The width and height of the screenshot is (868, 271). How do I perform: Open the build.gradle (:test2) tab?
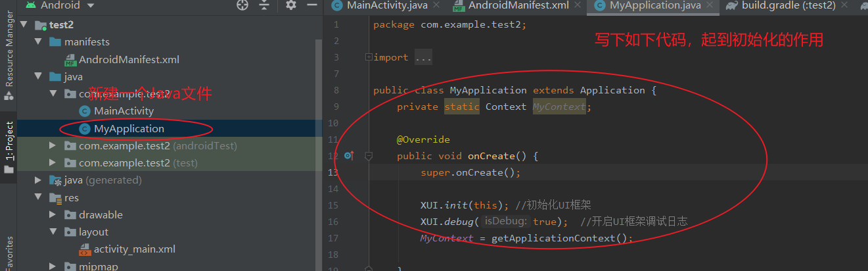pyautogui.click(x=788, y=5)
